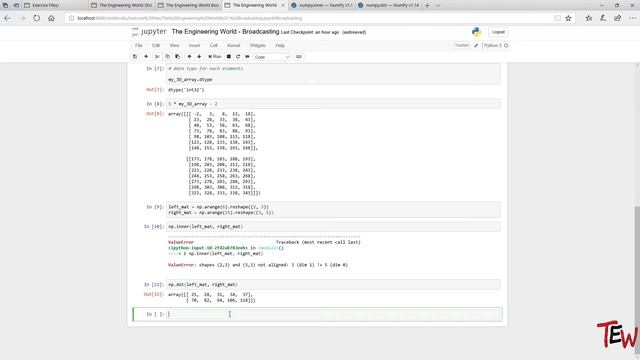
Task: Click the Run cell button
Action: pyautogui.click(x=215, y=57)
